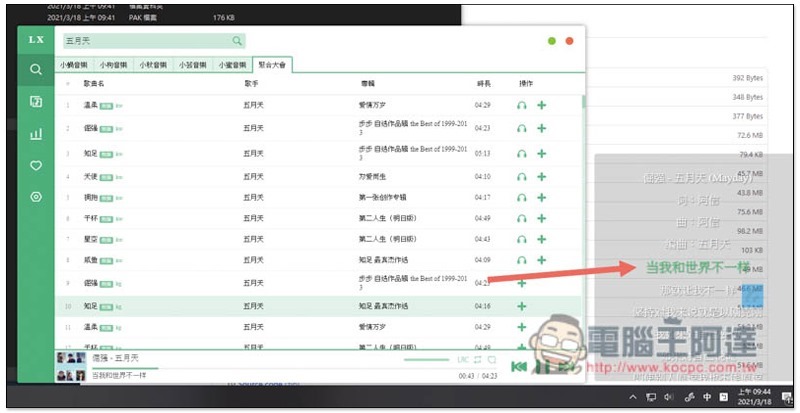Play row 3 知足 (05:13) headphone icon
This screenshot has width=800, height=413.
(521, 154)
